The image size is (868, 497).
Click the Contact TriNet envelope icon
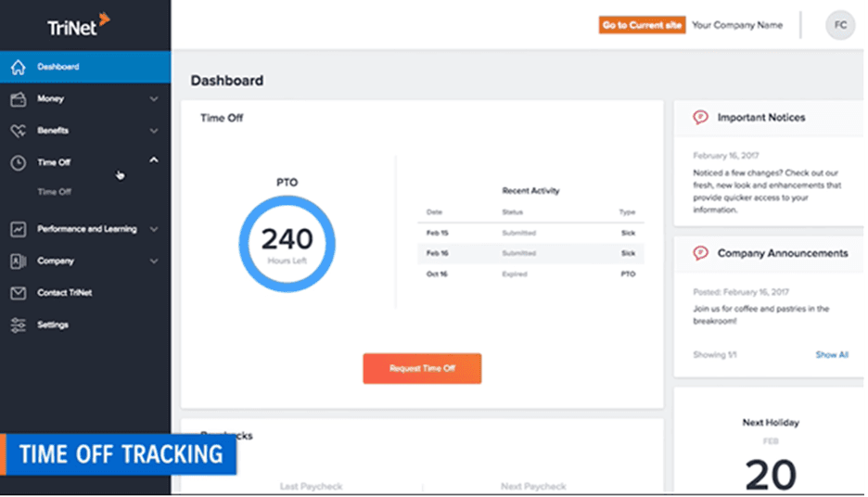tap(18, 293)
